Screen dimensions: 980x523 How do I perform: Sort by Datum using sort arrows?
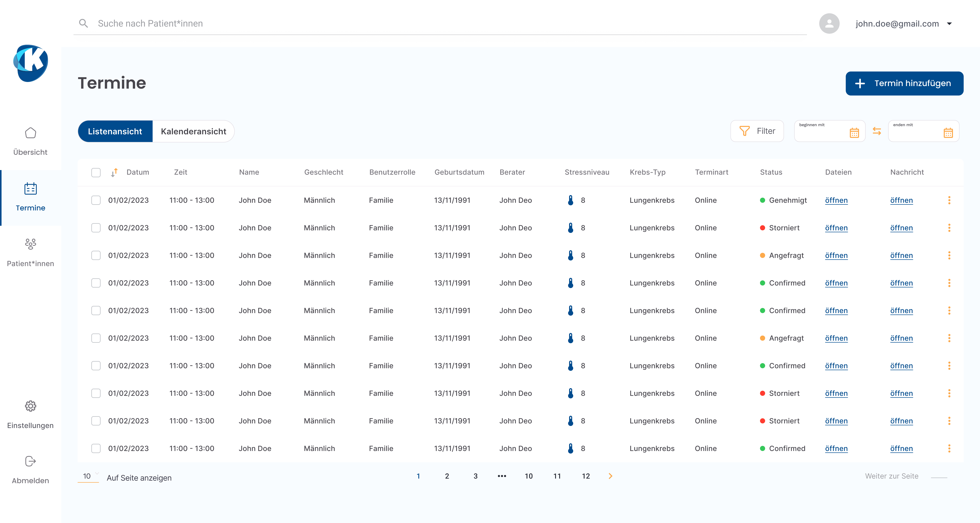pos(114,172)
